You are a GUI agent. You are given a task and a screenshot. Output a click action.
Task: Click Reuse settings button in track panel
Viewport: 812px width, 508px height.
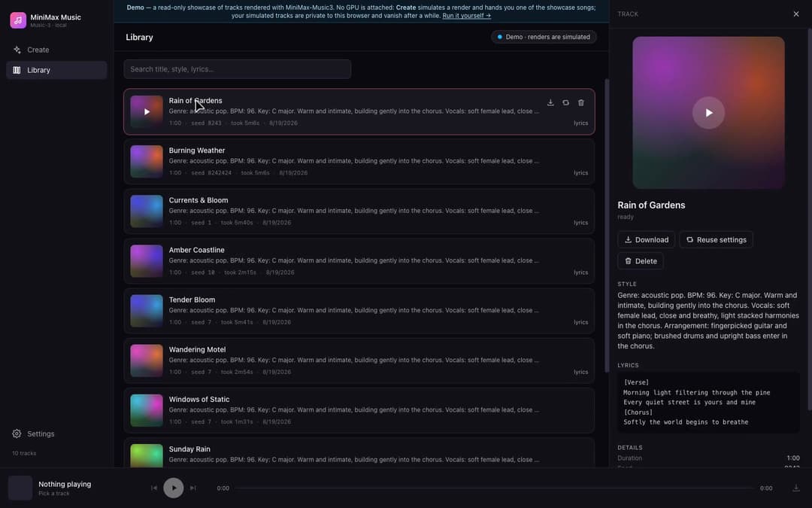pyautogui.click(x=717, y=239)
